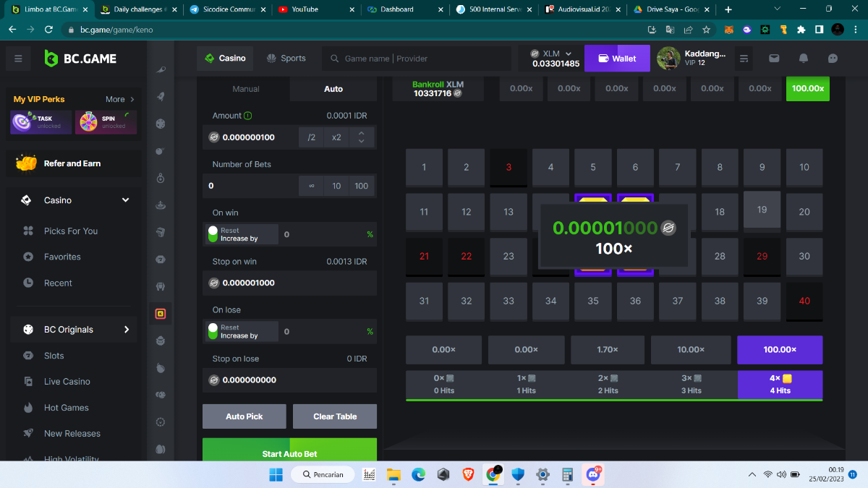The width and height of the screenshot is (868, 488).
Task: Open the mail inbox icon in header
Action: click(774, 59)
